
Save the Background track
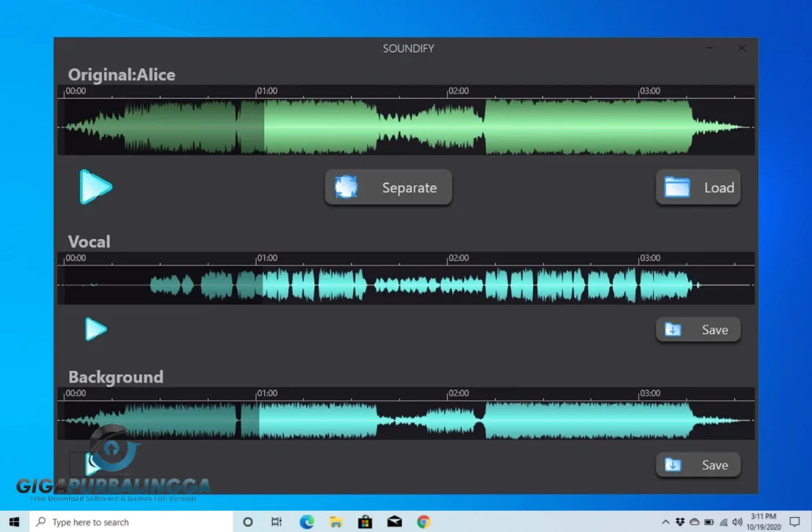click(698, 464)
